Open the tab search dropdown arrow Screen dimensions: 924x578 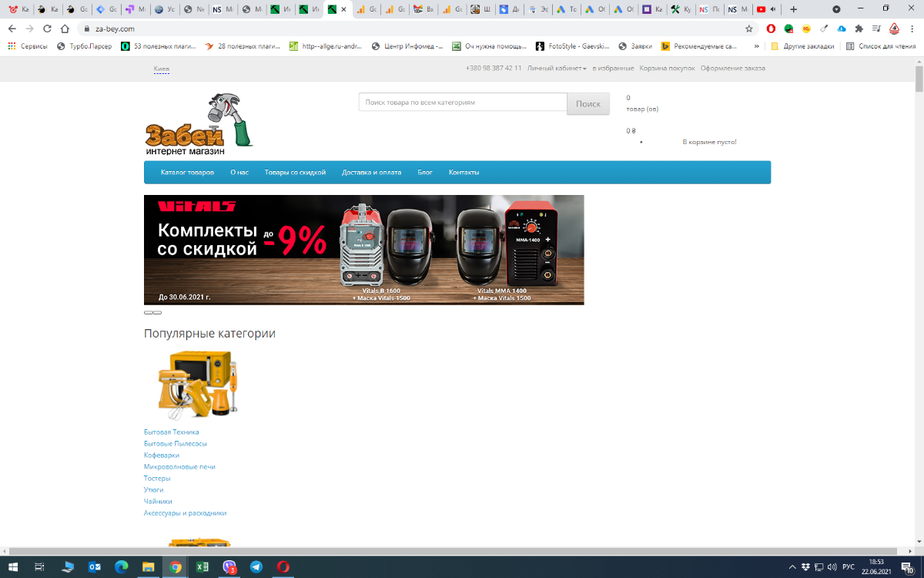[x=837, y=9]
